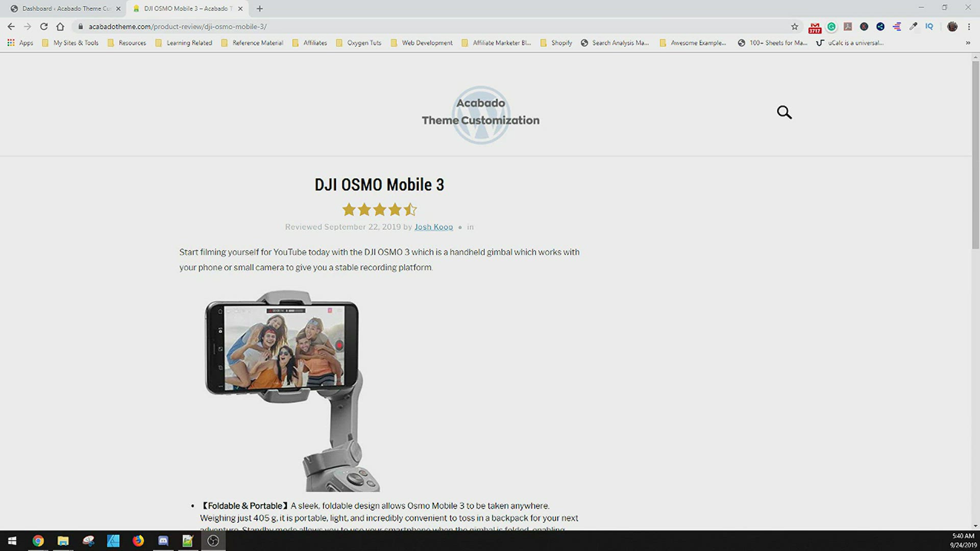Bookmark this page with the star

(x=795, y=27)
